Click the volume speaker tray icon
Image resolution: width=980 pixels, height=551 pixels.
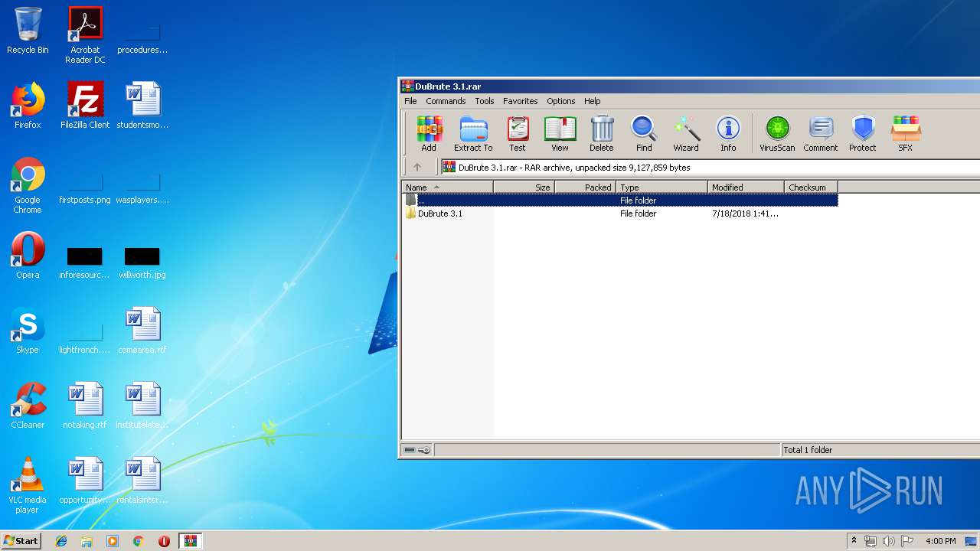pos(889,541)
